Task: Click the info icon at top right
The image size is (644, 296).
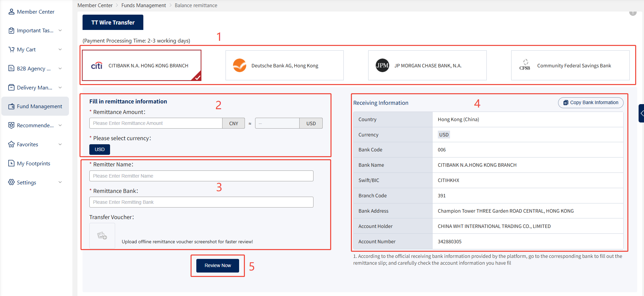Action: 633,13
